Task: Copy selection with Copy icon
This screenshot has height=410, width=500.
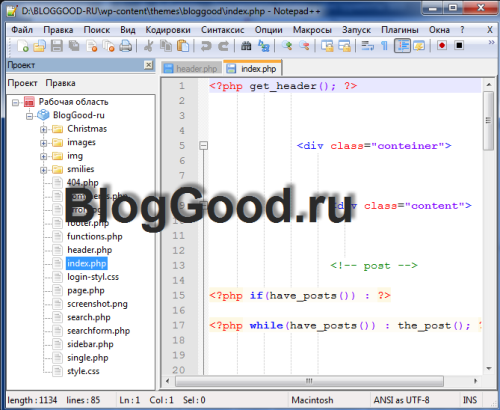Action: 166,46
